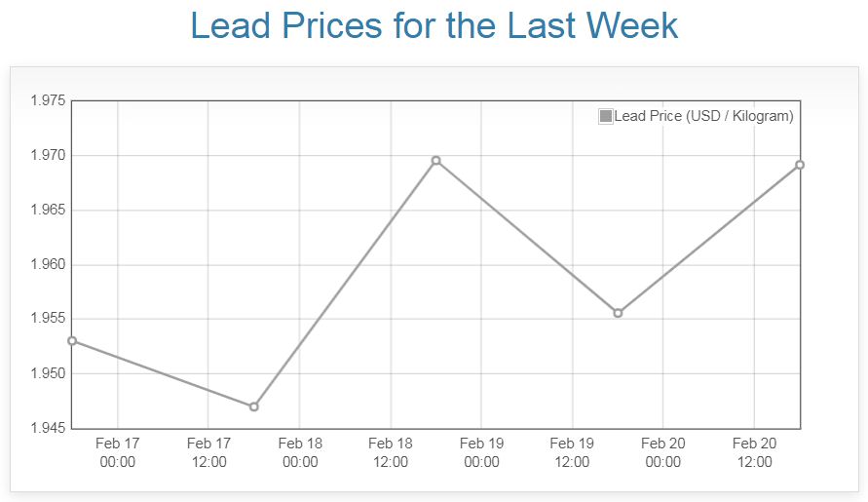This screenshot has height=502, width=868.
Task: Click the 'Feb 20 00:00' x-axis label
Action: pos(662,452)
